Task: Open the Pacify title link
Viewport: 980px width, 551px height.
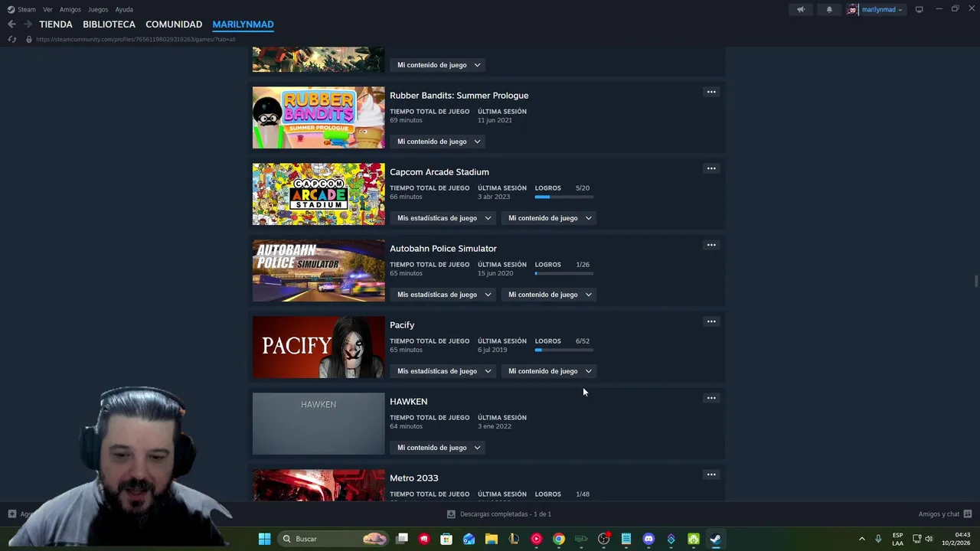Action: [402, 325]
